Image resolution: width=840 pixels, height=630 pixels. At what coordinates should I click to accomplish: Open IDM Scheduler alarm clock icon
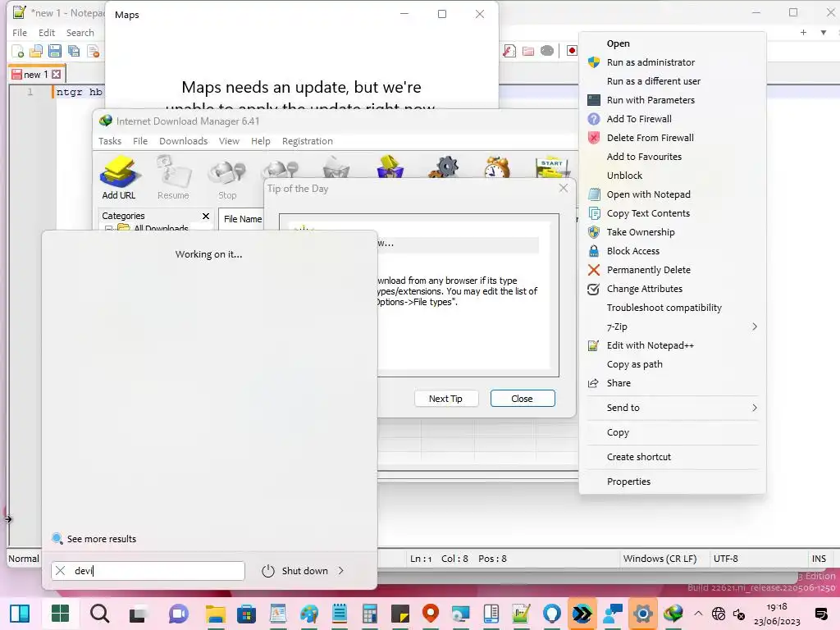pyautogui.click(x=497, y=167)
